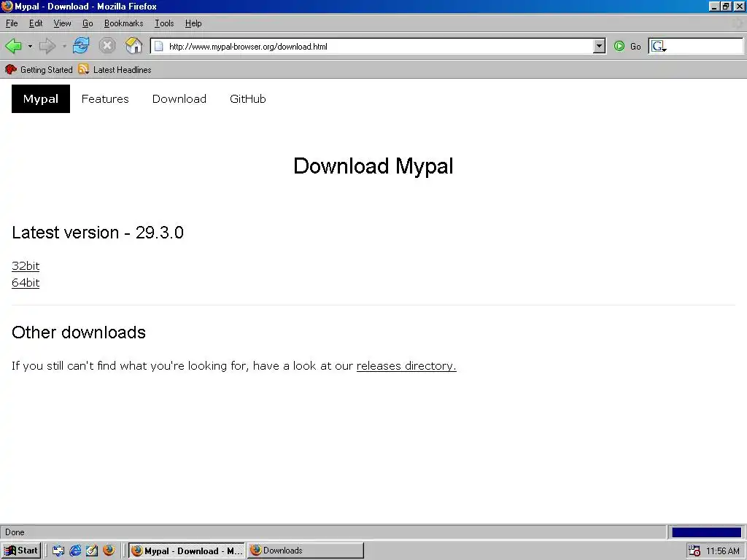Open the Getting Started bookmark
Viewport: 747px width, 560px height.
[x=39, y=69]
